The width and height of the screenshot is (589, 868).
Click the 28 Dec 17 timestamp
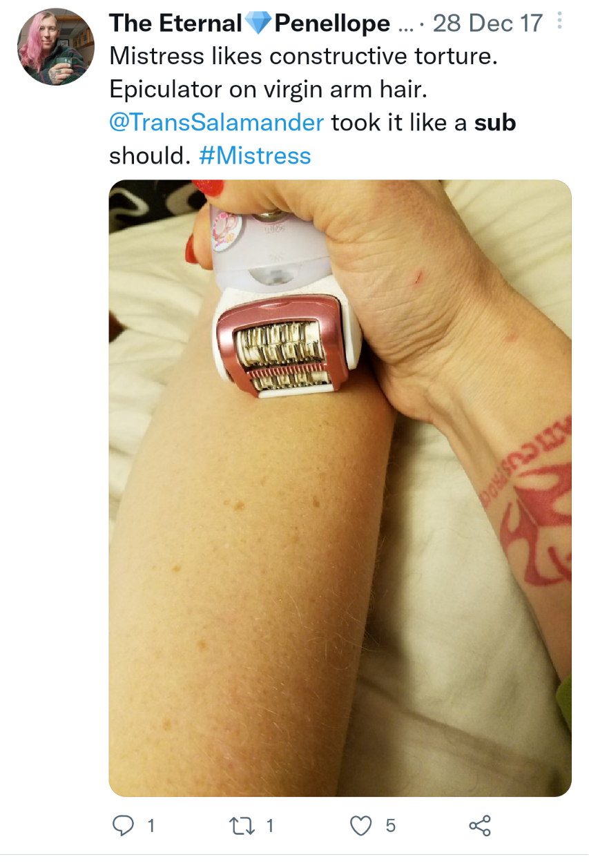click(x=488, y=24)
